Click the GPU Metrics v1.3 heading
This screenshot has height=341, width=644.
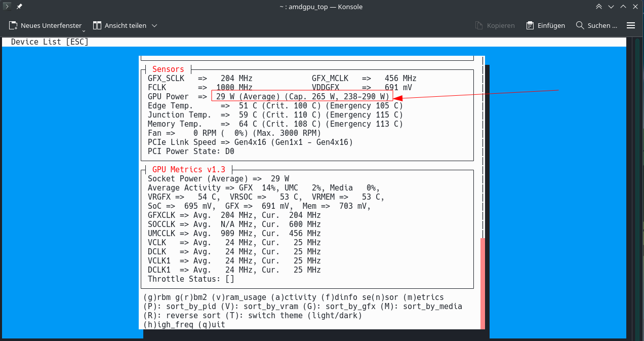(x=189, y=170)
